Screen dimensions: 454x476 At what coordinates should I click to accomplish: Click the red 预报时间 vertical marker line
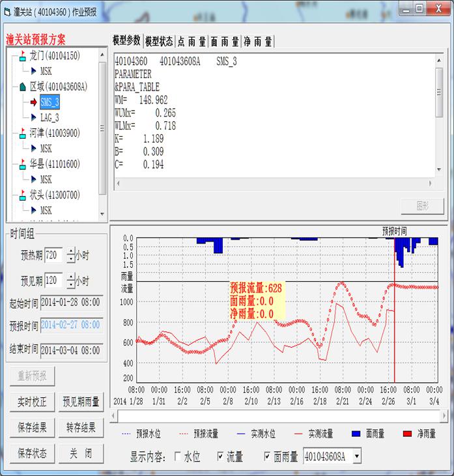(x=394, y=310)
